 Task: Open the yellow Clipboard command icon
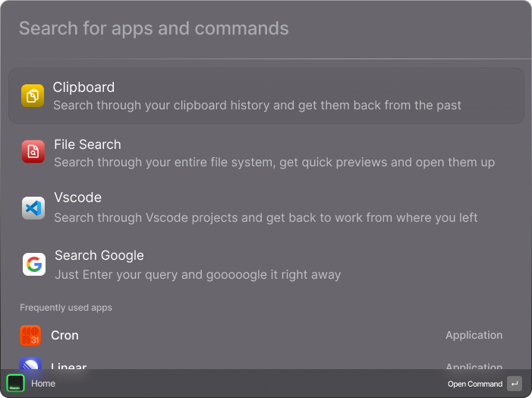click(x=33, y=96)
